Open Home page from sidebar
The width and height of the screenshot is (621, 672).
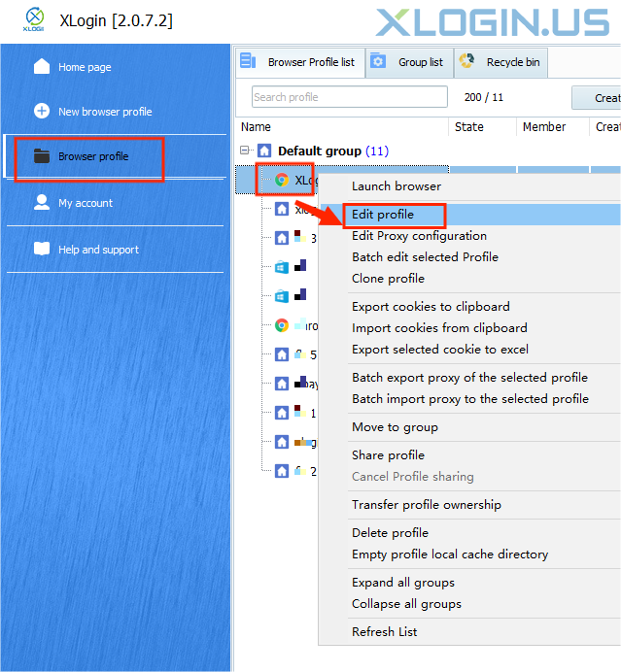tap(85, 67)
